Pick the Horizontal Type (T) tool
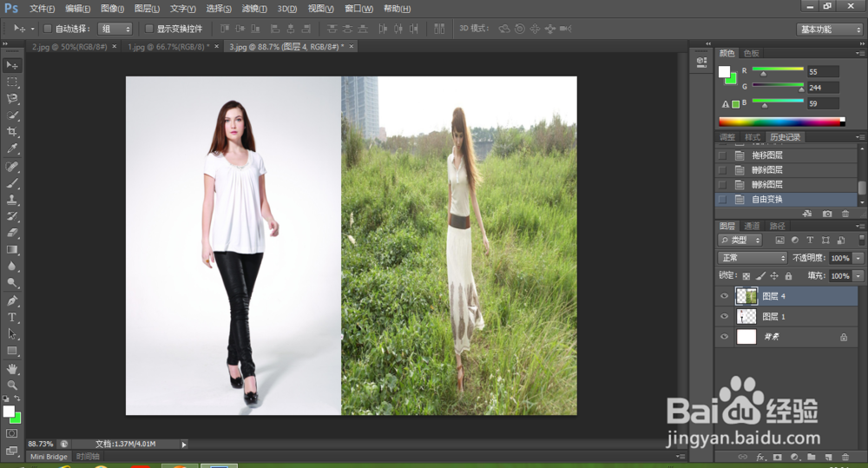868x468 pixels. pyautogui.click(x=12, y=317)
